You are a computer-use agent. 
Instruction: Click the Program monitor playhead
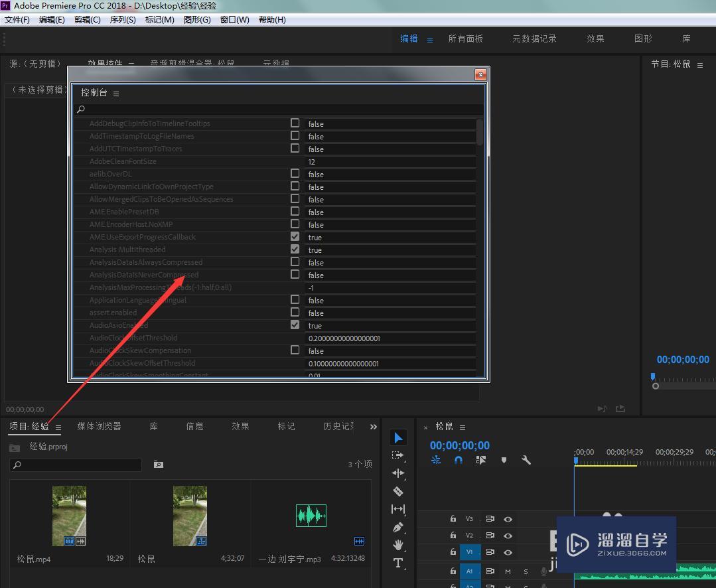click(x=653, y=376)
